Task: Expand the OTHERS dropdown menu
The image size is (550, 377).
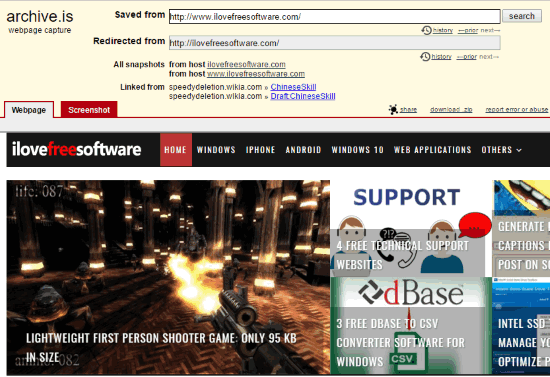Action: click(502, 150)
